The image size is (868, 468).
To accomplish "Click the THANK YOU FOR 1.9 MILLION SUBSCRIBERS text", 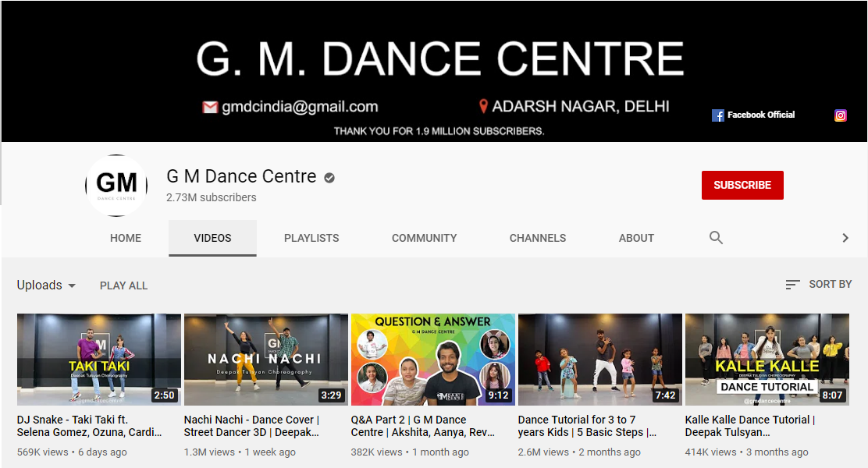I will [x=439, y=131].
